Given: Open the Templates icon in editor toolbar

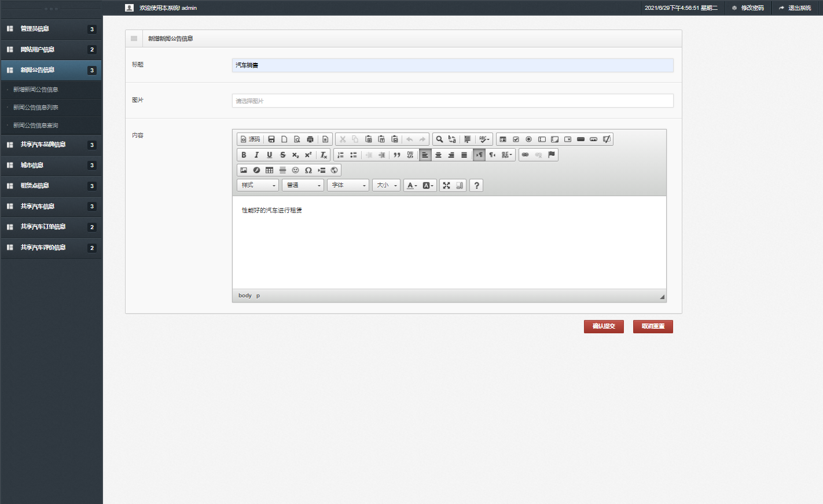Looking at the screenshot, I should (x=325, y=139).
